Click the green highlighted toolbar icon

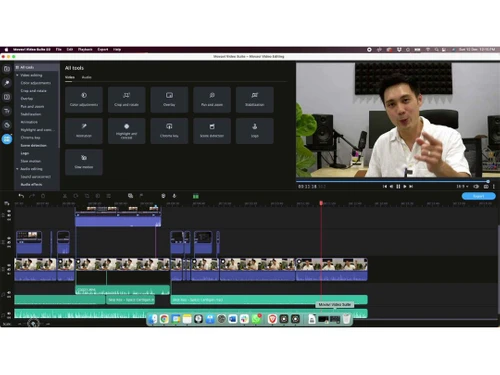pos(196,196)
